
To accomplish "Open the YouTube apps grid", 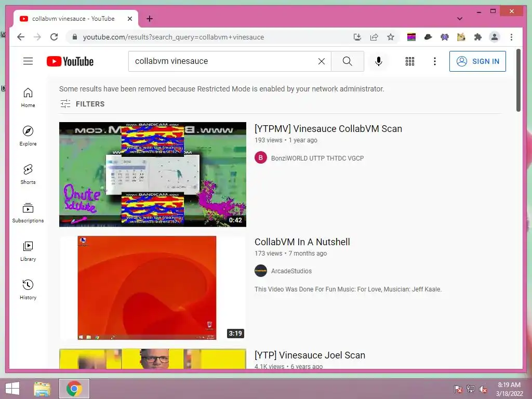I will [410, 61].
